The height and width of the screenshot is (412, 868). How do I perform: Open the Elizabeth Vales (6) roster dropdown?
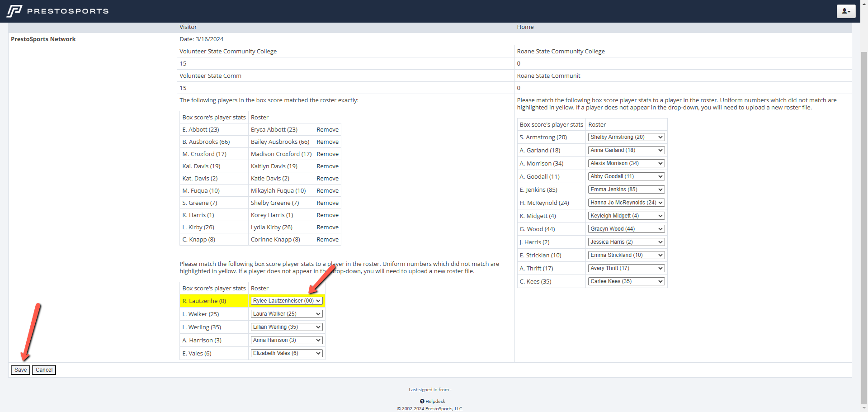pos(287,353)
